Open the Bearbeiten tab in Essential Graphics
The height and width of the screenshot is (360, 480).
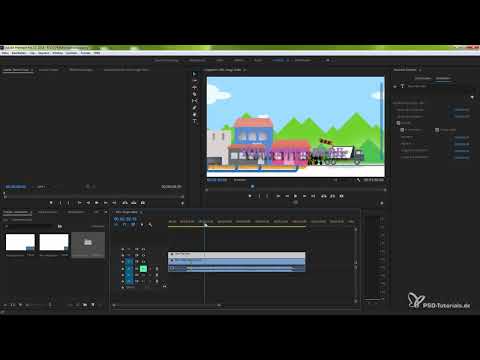point(443,79)
